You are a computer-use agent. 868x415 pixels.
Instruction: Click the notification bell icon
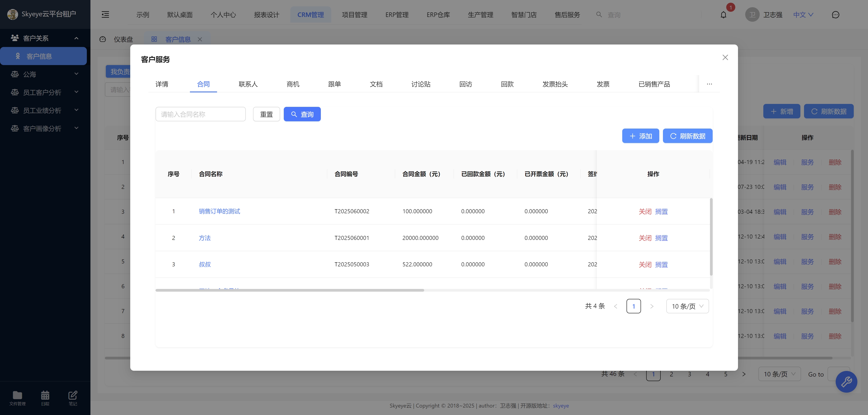pos(723,14)
